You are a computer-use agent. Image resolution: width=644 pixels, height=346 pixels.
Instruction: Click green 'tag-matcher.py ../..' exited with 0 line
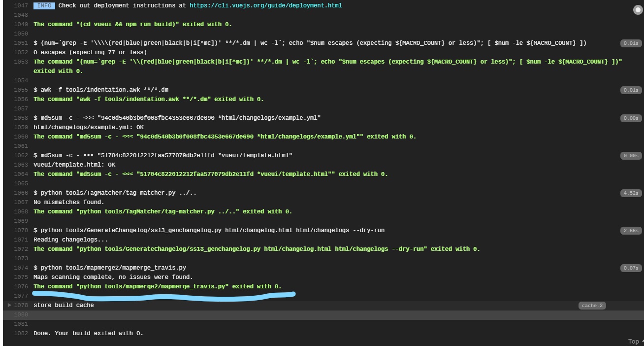(x=163, y=211)
